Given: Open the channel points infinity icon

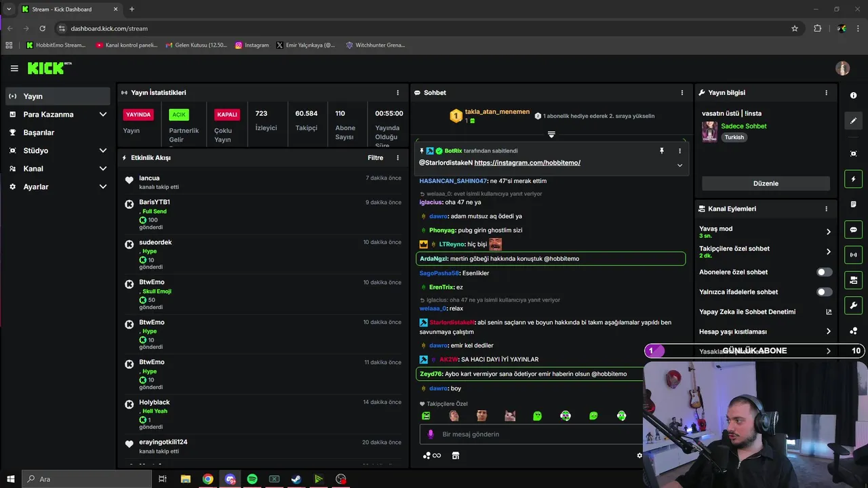Looking at the screenshot, I should click(x=432, y=455).
